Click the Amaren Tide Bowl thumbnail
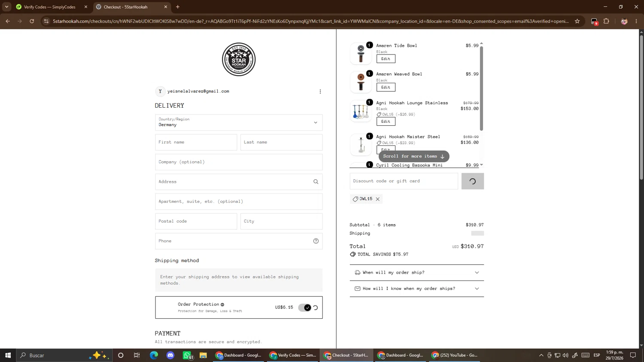 (361, 54)
